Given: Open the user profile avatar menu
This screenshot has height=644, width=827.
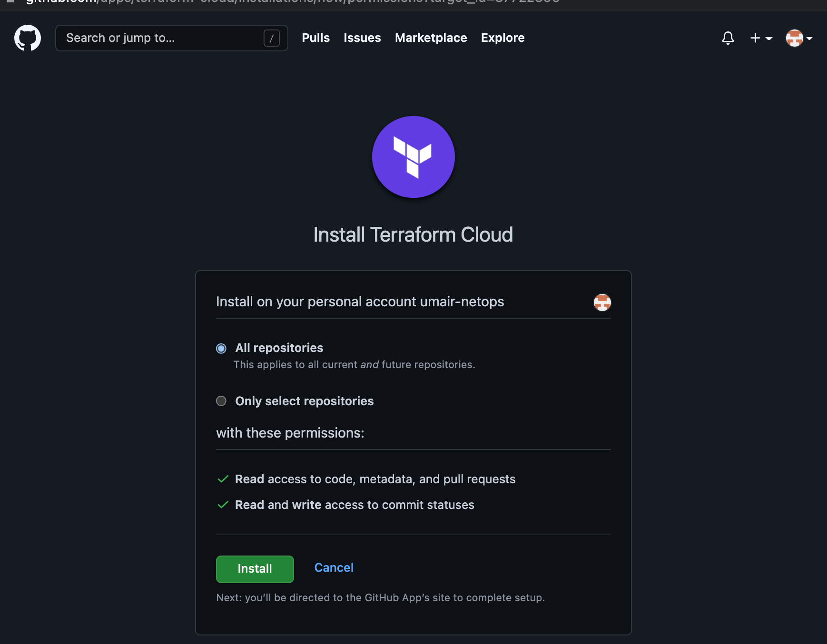Looking at the screenshot, I should [x=799, y=38].
